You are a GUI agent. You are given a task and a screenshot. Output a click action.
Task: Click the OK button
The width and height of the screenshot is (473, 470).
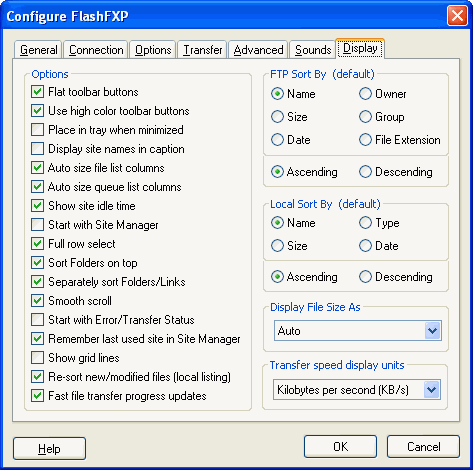340,447
